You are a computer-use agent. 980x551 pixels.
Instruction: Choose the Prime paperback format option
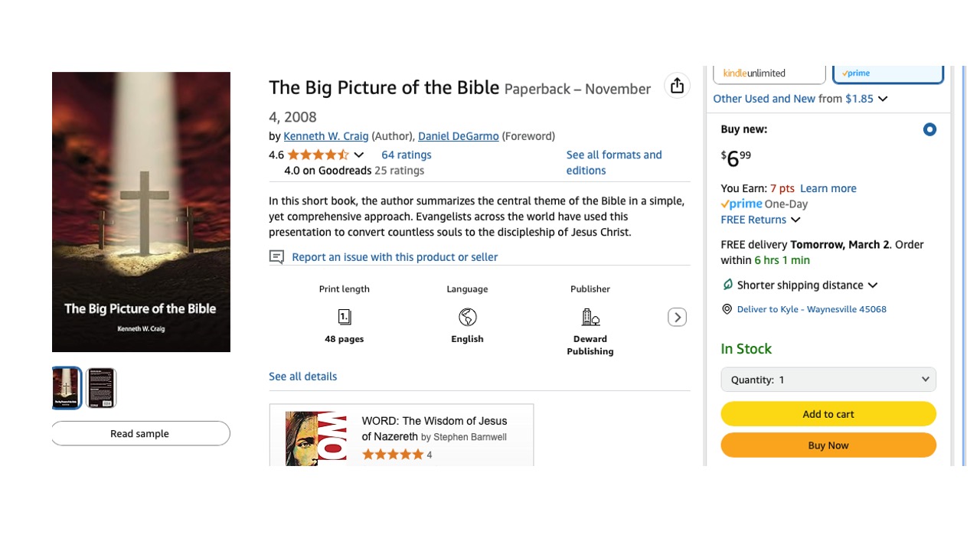point(888,73)
